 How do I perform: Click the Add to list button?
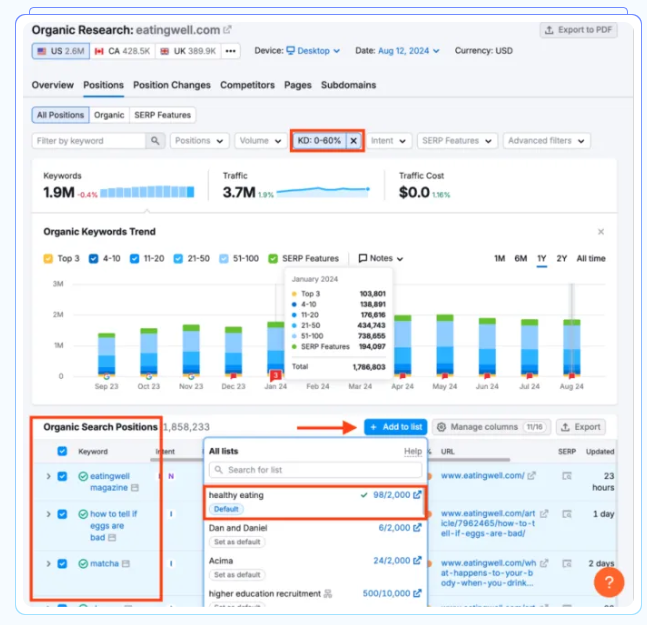[395, 427]
